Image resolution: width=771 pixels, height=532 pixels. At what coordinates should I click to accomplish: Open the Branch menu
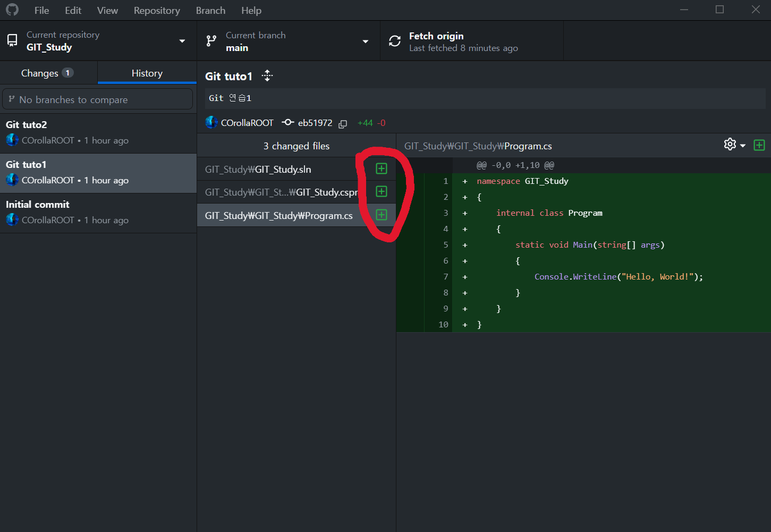tap(210, 10)
